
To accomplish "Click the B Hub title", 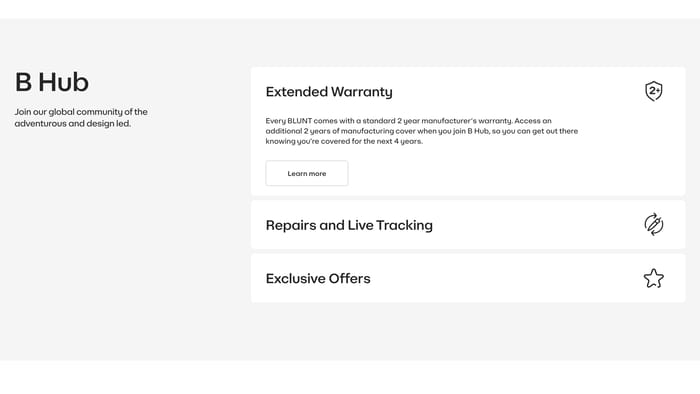I will pos(52,82).
